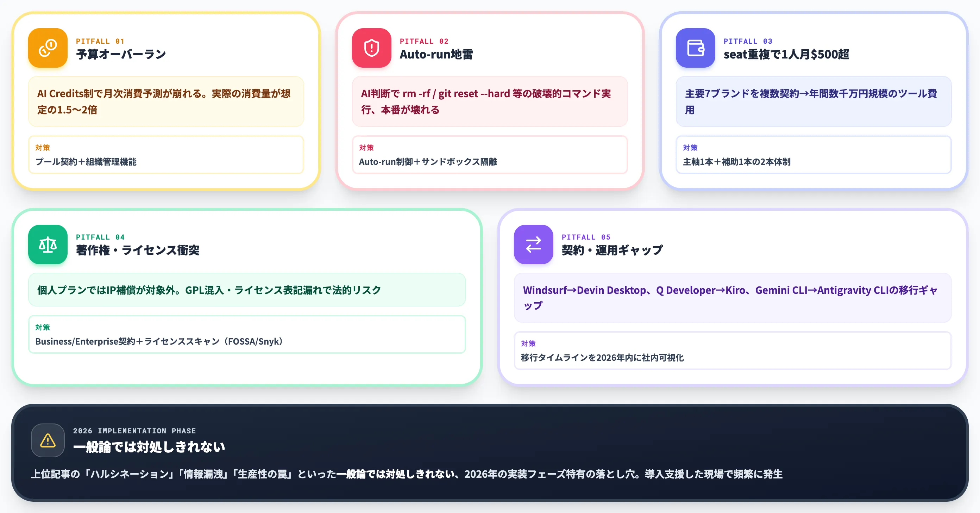The height and width of the screenshot is (513, 980).
Task: Click the 対策 label in the 著作権・ライセンス衝突 card
Action: coord(43,328)
